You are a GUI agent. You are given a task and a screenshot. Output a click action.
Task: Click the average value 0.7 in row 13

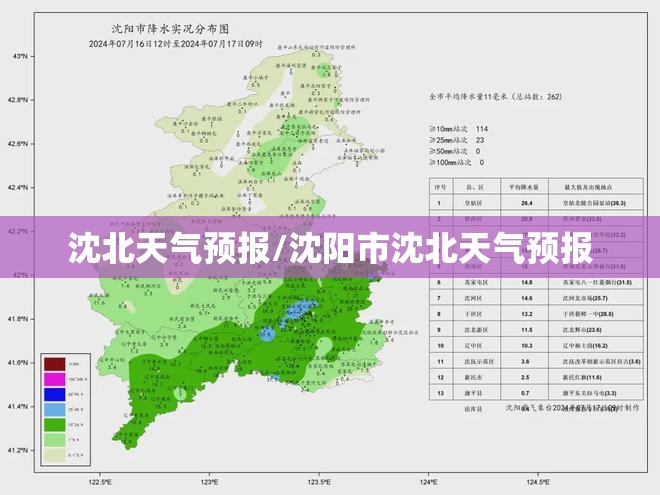[x=525, y=393]
